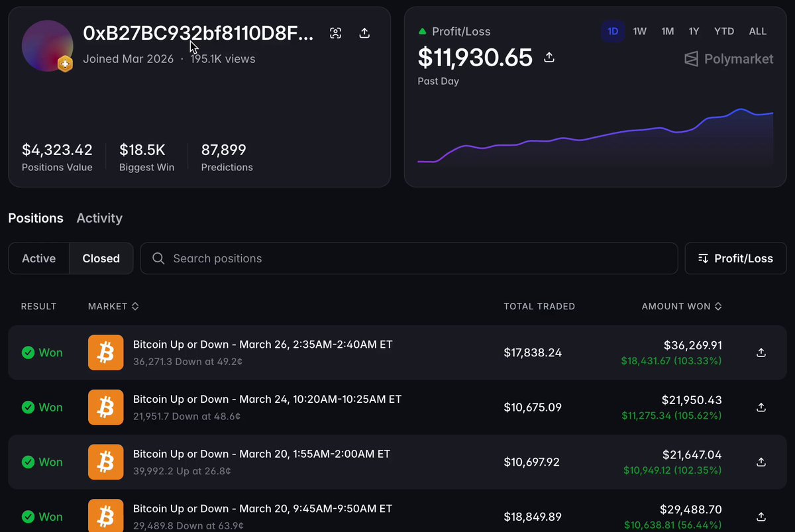Click the wallet address 0xB27BC932bf8110D8F...
Screen dimensions: 795x532
198,33
